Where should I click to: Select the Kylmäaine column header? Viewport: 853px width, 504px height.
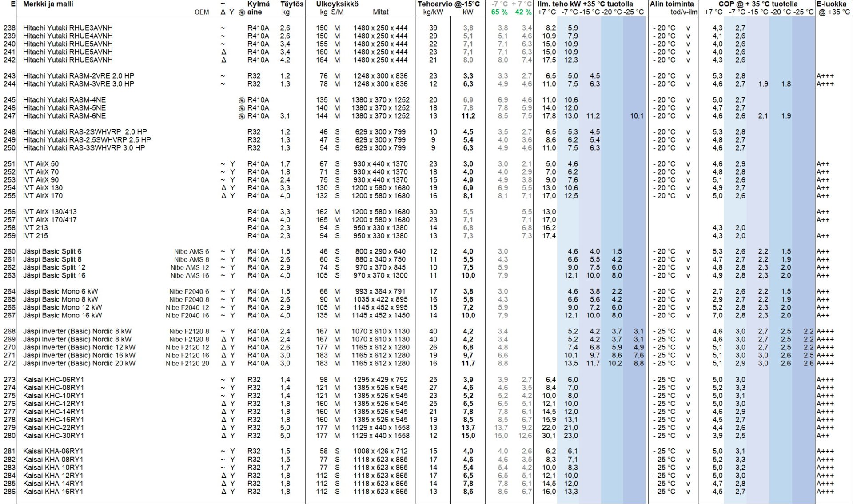pos(258,4)
